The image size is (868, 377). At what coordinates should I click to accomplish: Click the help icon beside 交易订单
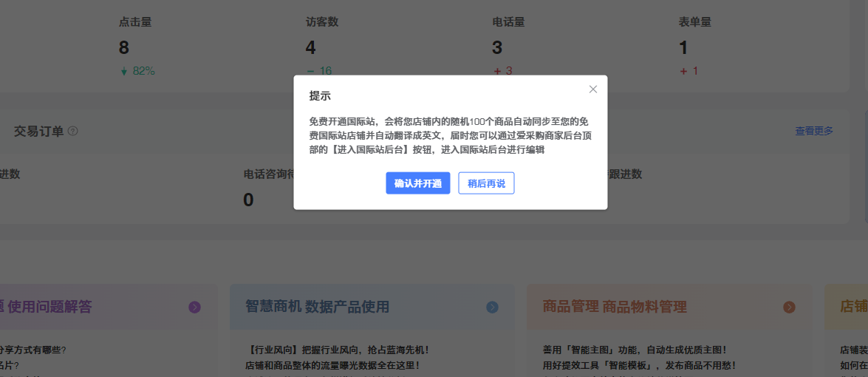pyautogui.click(x=73, y=132)
